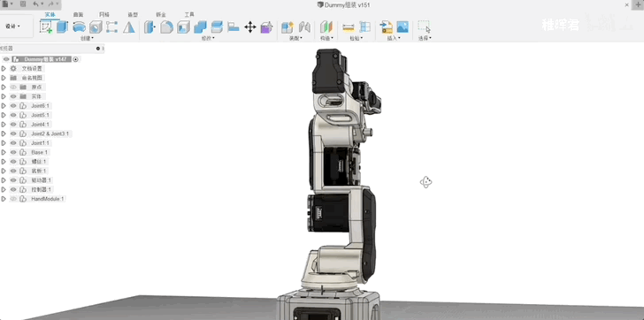Image resolution: width=644 pixels, height=320 pixels.
Task: Hide the Joint2 & Joint3:1 component
Action: (x=13, y=133)
